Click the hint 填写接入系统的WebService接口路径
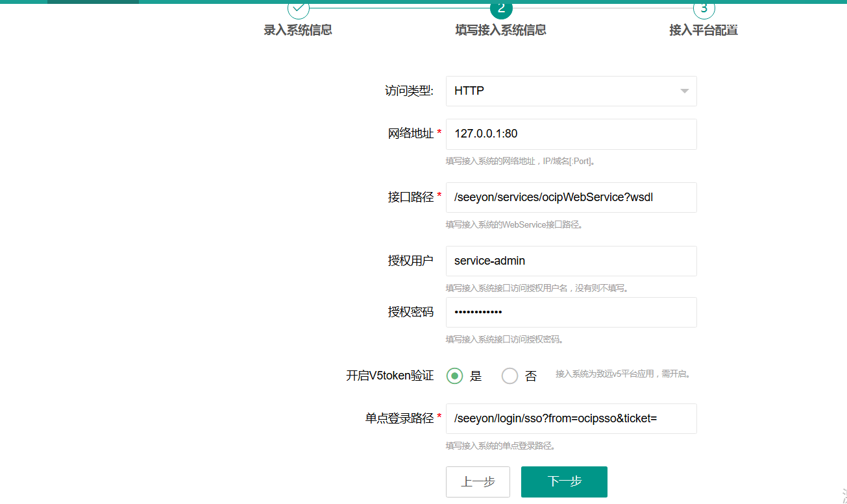Screen dimensions: 847x504 click(514, 224)
